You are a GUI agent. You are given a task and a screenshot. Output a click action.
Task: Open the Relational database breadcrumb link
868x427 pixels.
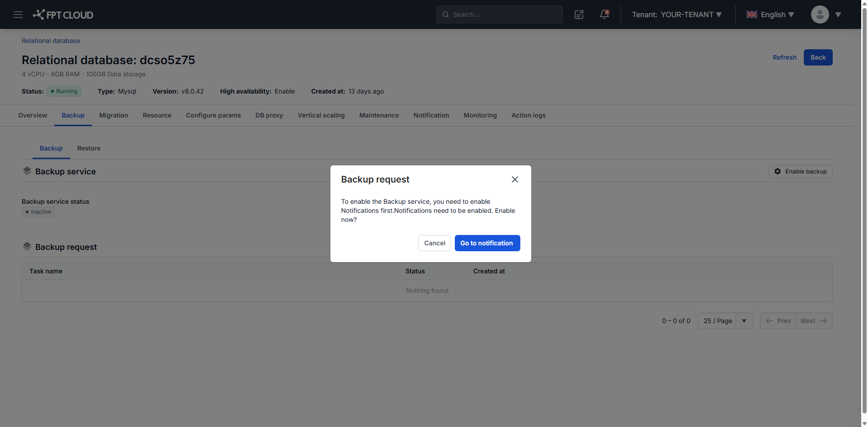[x=51, y=41]
